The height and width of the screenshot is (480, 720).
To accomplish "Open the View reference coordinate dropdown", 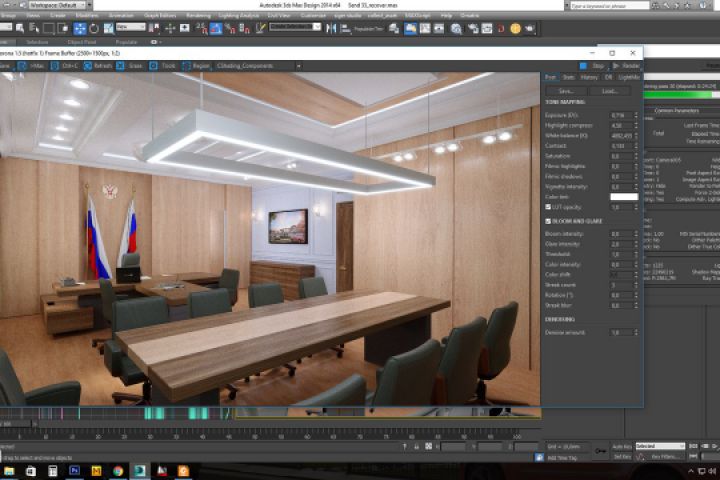I will (130, 27).
